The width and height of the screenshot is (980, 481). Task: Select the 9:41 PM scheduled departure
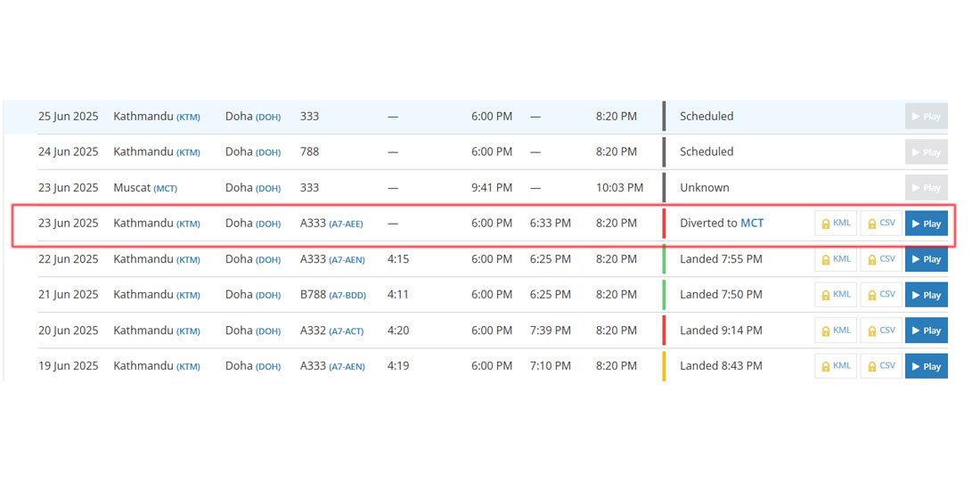[492, 187]
